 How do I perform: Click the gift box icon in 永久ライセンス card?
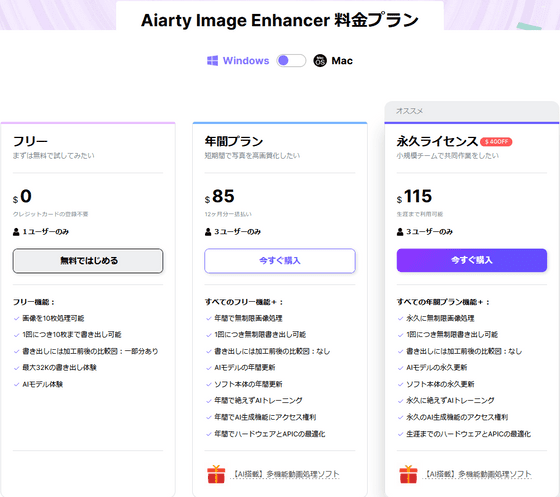pyautogui.click(x=408, y=474)
